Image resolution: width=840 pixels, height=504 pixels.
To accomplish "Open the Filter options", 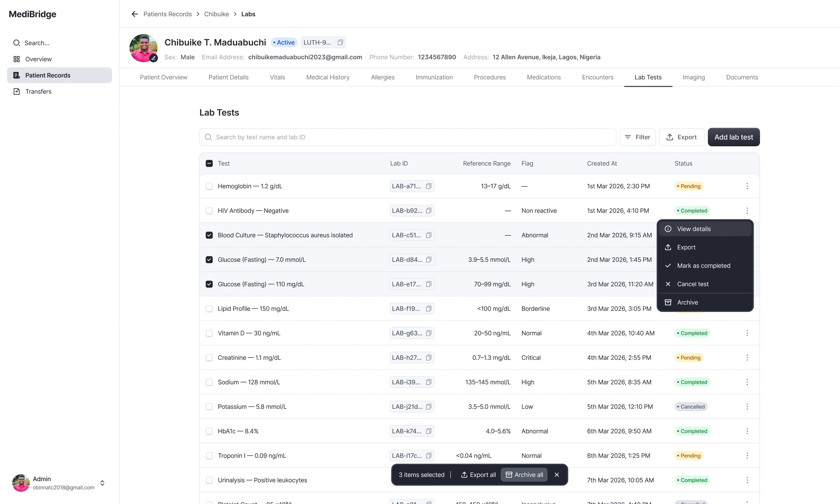I will (637, 137).
